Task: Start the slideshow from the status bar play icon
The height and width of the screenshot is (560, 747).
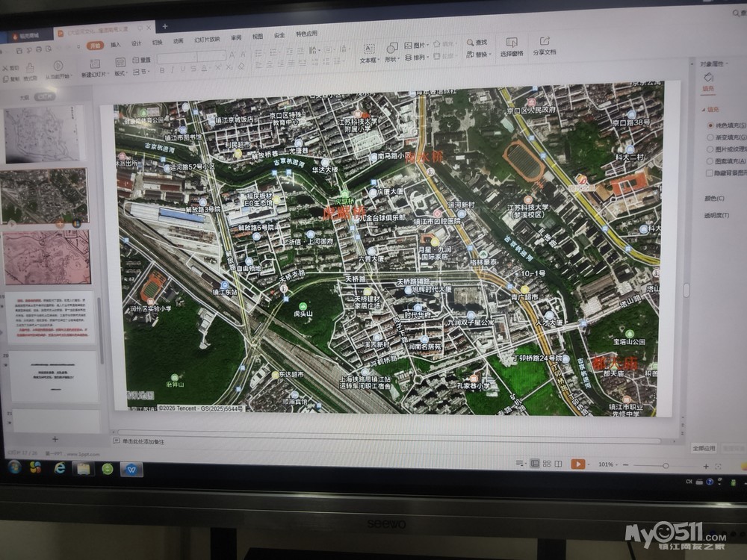Action: coord(577,464)
